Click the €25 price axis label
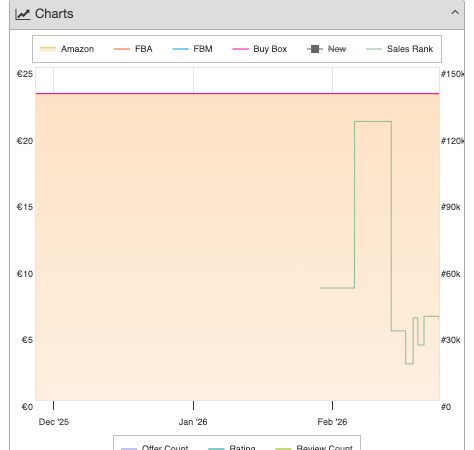 (25, 74)
